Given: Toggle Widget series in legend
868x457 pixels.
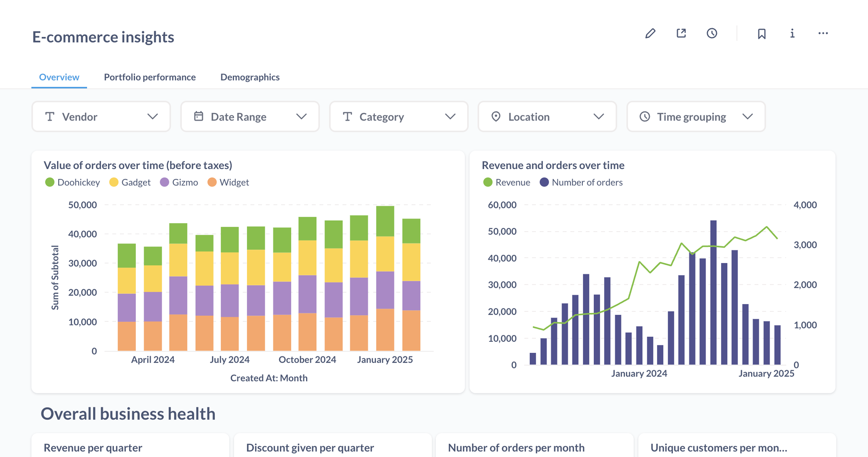Looking at the screenshot, I should coord(228,182).
